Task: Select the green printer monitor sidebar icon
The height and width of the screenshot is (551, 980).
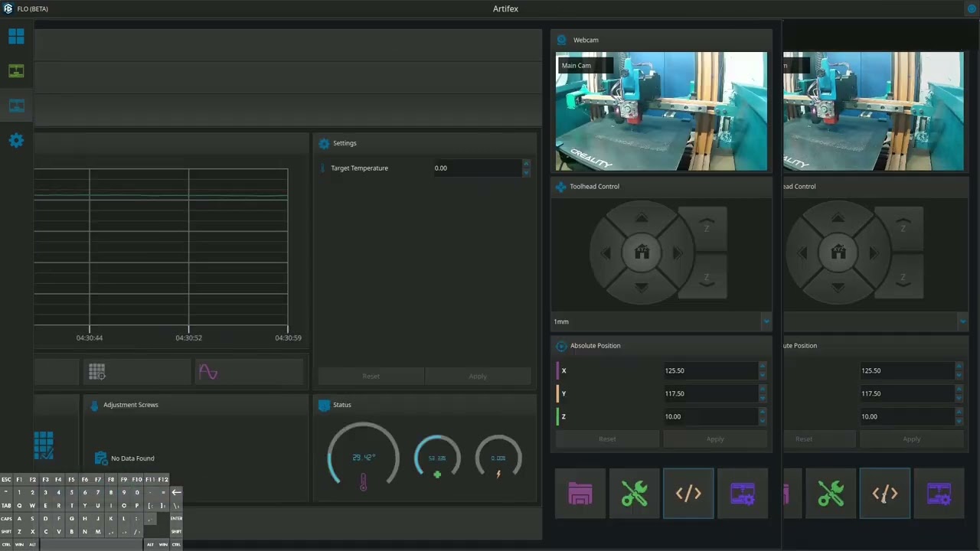Action: coord(16,71)
